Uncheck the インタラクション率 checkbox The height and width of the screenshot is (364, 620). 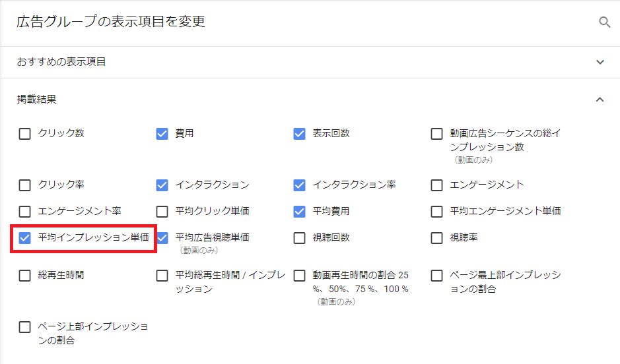(300, 185)
